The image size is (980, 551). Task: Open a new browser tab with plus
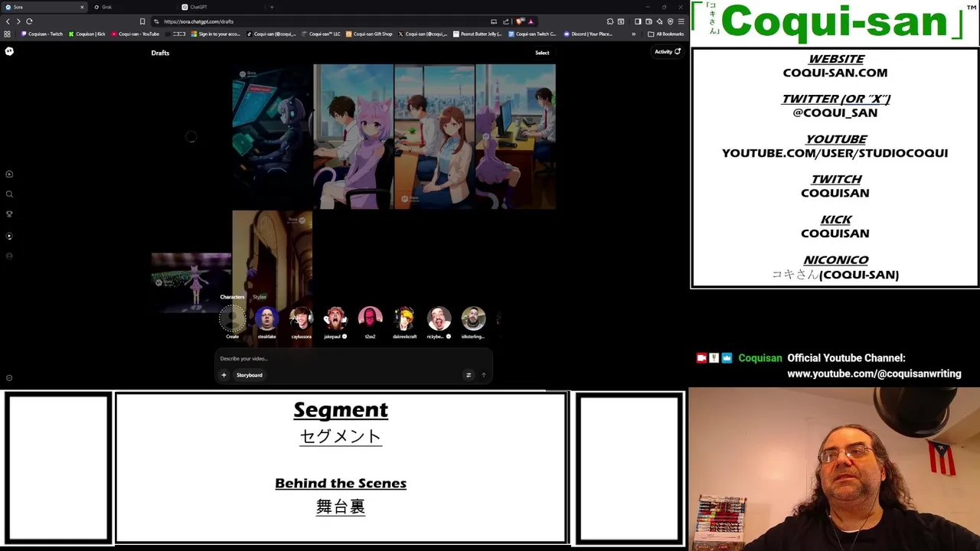pos(272,7)
